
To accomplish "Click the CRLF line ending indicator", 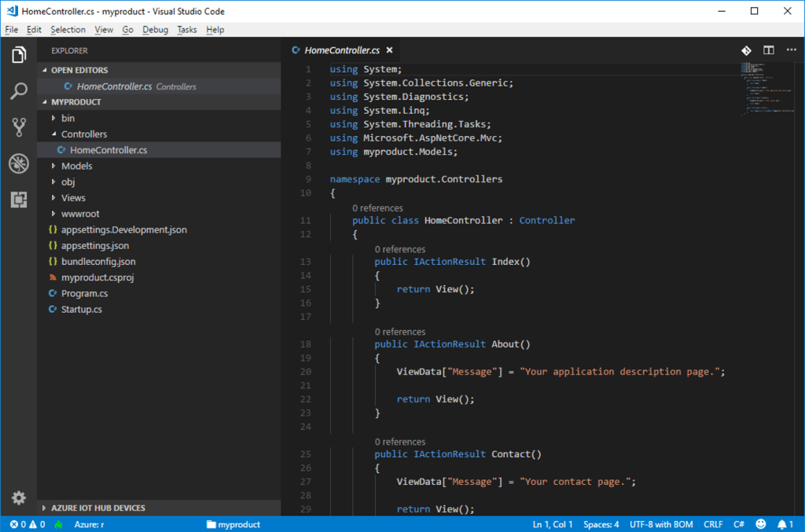I will [x=713, y=523].
